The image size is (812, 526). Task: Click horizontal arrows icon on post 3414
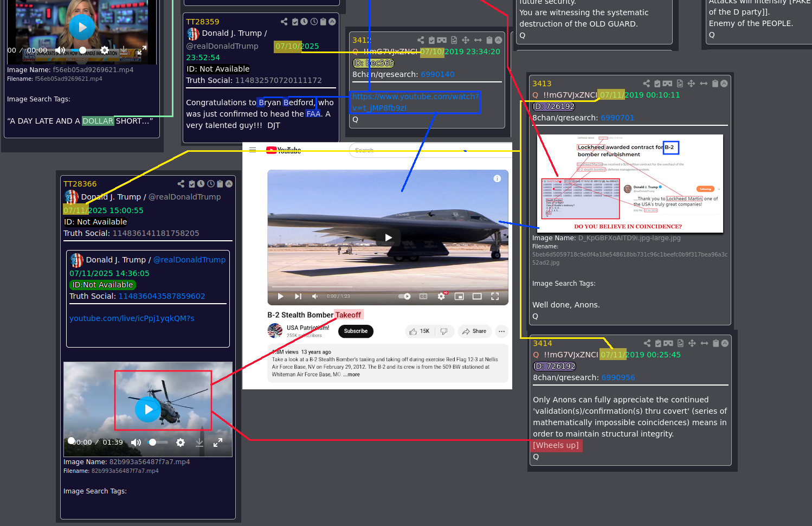click(704, 343)
